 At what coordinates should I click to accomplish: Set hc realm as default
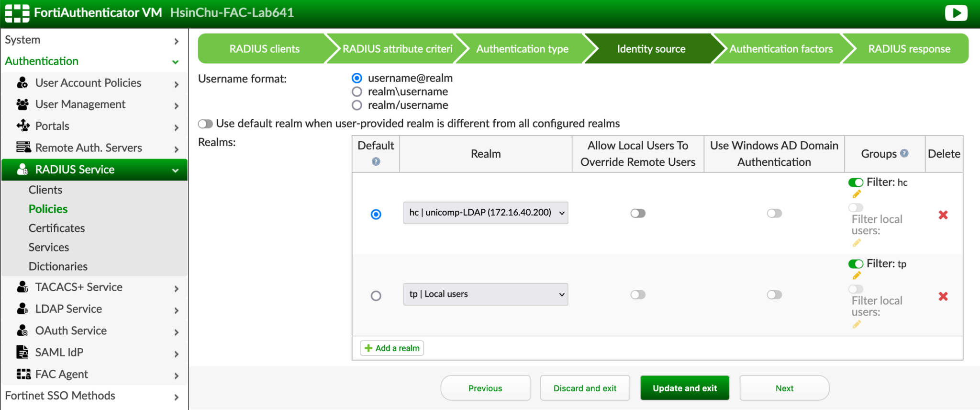pyautogui.click(x=376, y=214)
